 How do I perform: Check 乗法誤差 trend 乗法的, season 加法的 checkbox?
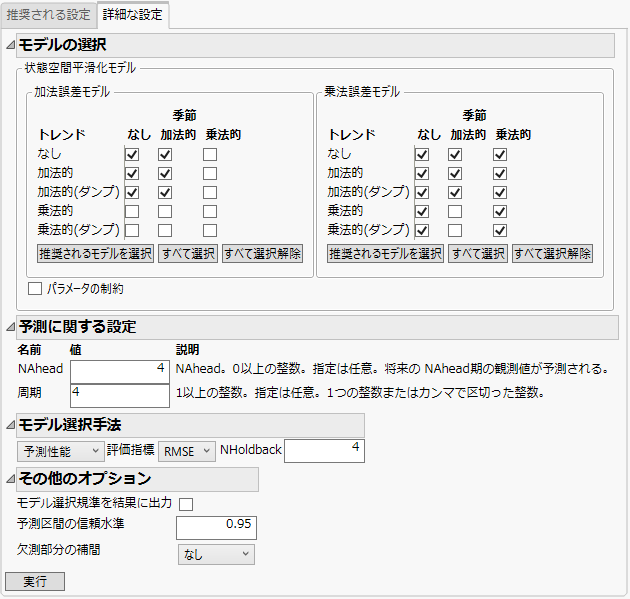point(455,212)
